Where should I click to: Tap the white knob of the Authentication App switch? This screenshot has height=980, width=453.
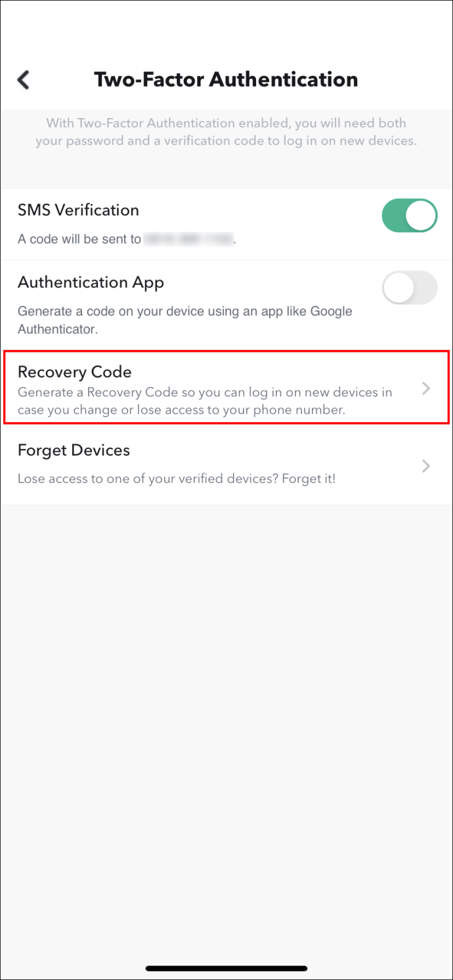click(399, 288)
